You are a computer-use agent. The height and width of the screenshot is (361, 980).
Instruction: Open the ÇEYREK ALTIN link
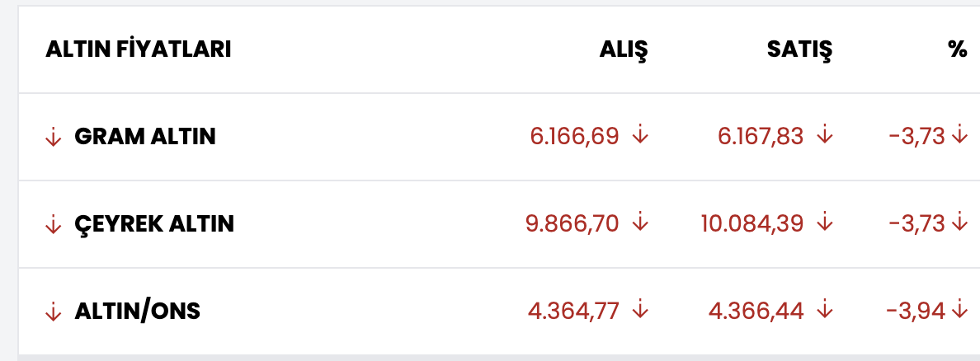pos(154,224)
